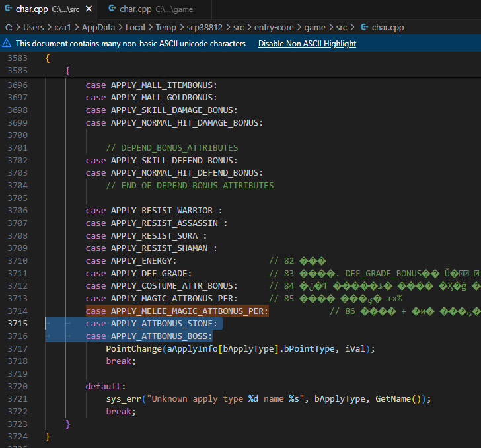Click the APPLY_MELEE_MAGIC_ATTBONUS_PER highlighted line
This screenshot has width=481, height=448.
point(189,311)
